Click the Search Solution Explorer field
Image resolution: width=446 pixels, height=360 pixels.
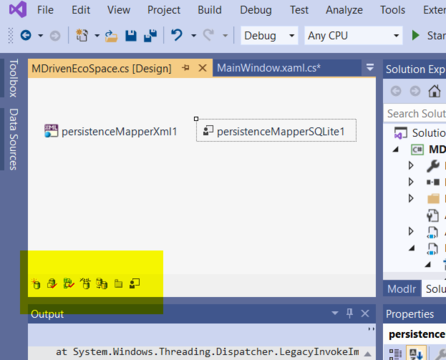coord(416,114)
